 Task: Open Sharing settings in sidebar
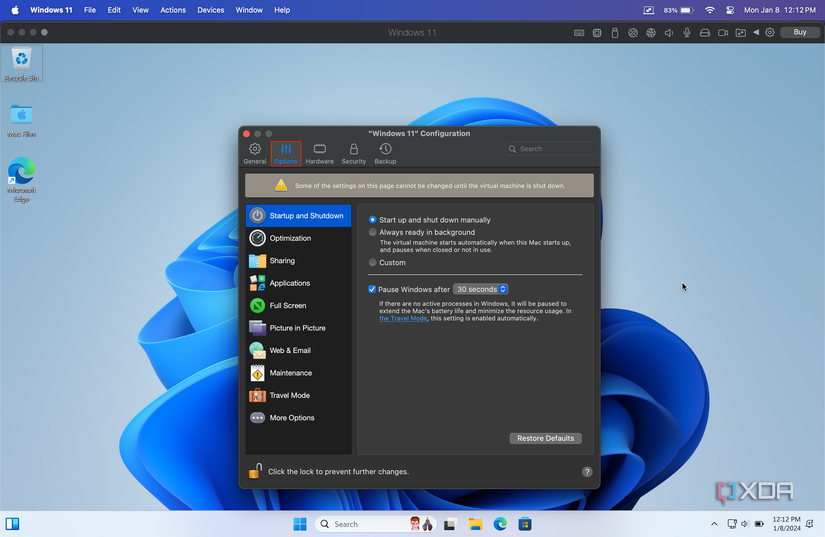[x=298, y=261]
